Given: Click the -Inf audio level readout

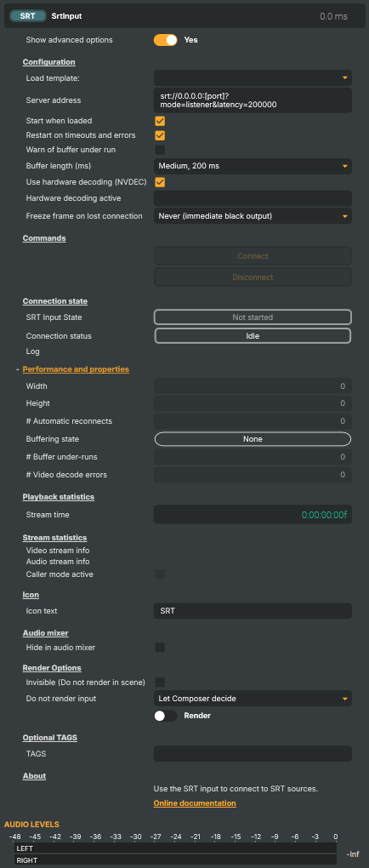Looking at the screenshot, I should click(x=352, y=854).
